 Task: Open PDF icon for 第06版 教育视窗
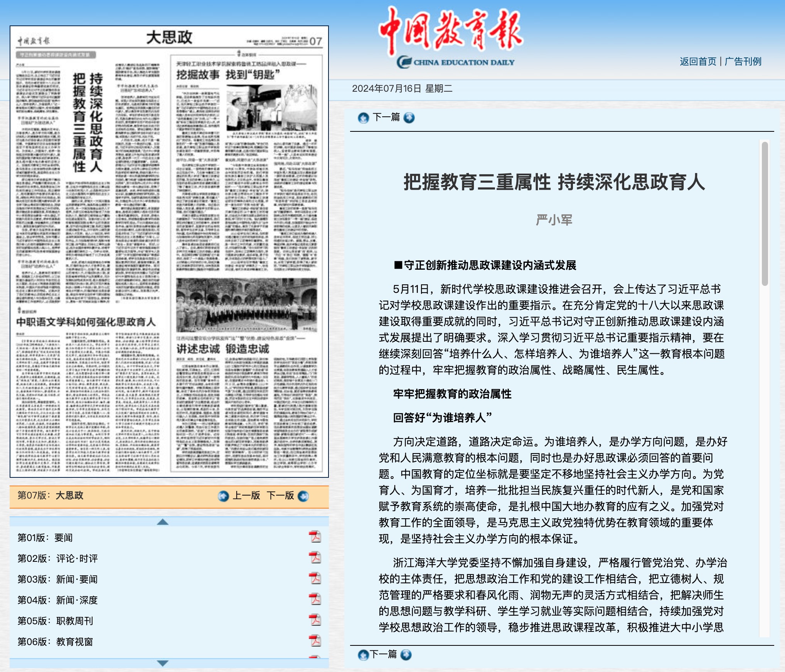point(315,641)
